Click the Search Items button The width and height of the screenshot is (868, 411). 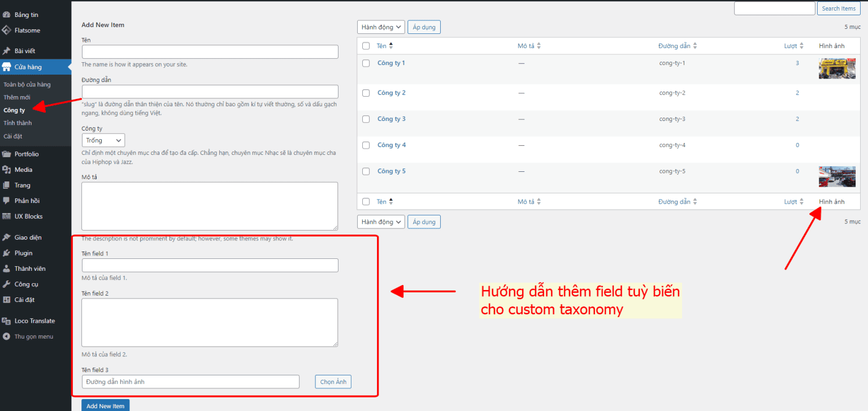click(x=838, y=8)
